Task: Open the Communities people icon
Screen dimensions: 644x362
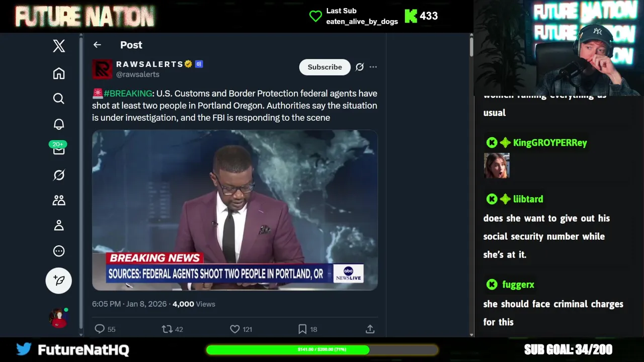Action: [x=59, y=200]
